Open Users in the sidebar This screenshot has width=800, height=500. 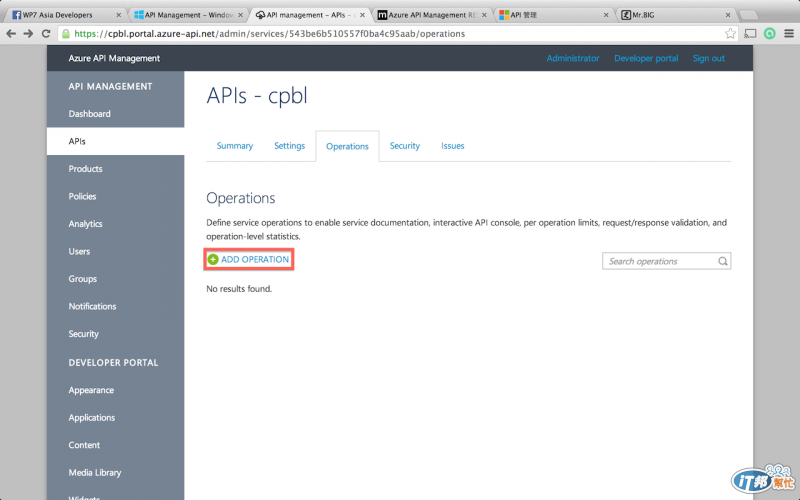pos(115,252)
